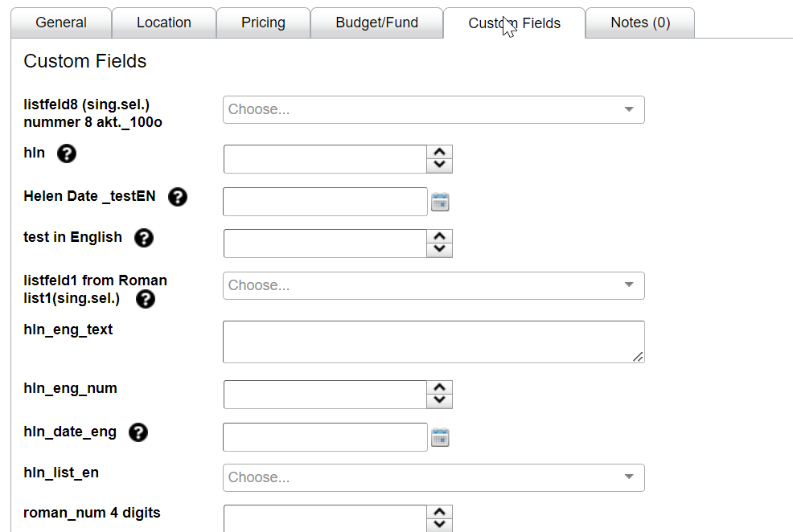Switch to the General tab
This screenshot has width=793, height=532.
click(61, 23)
